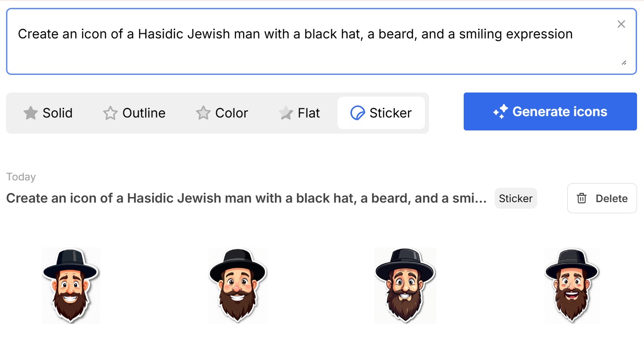Click the star icon beside Solid
This screenshot has width=644, height=340.
click(x=31, y=113)
